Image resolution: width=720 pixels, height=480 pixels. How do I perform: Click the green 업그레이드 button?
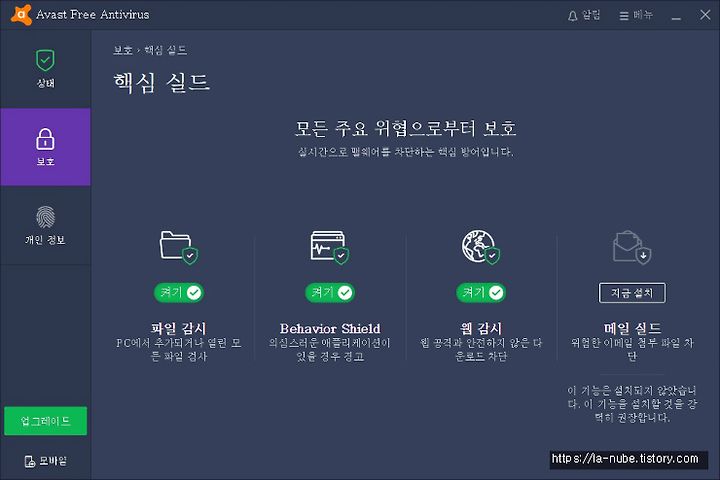[x=45, y=421]
